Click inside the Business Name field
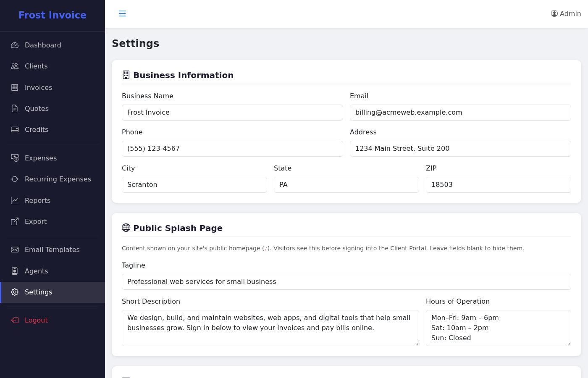 pos(232,113)
